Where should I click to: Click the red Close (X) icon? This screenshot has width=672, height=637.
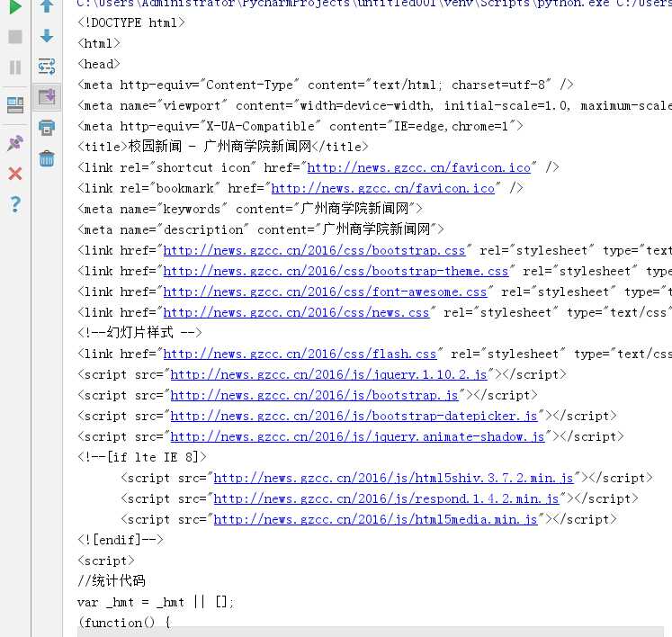(x=15, y=174)
